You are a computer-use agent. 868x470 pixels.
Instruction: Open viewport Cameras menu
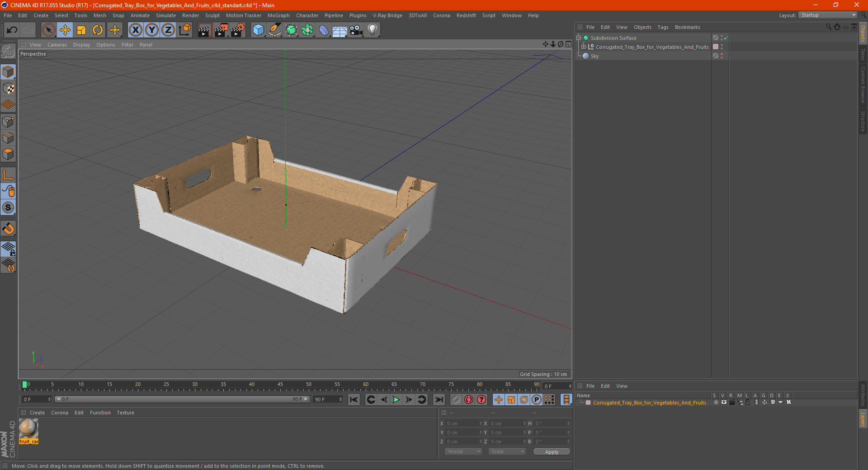point(57,45)
